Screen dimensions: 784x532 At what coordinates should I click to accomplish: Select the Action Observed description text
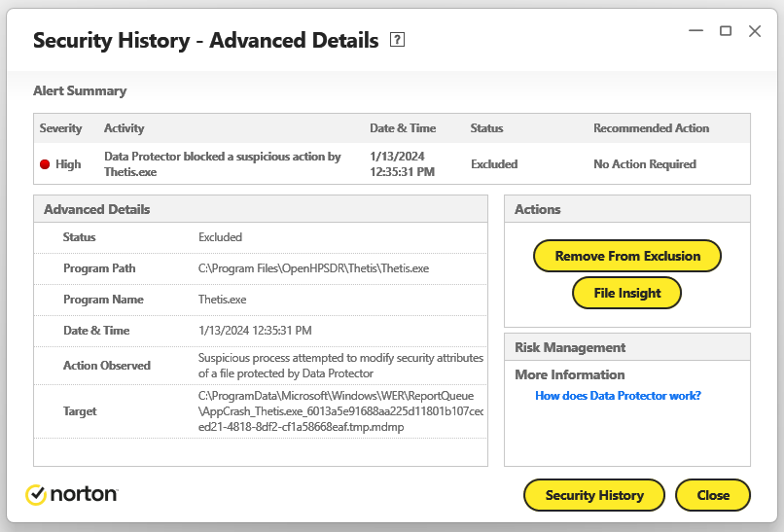click(x=340, y=366)
